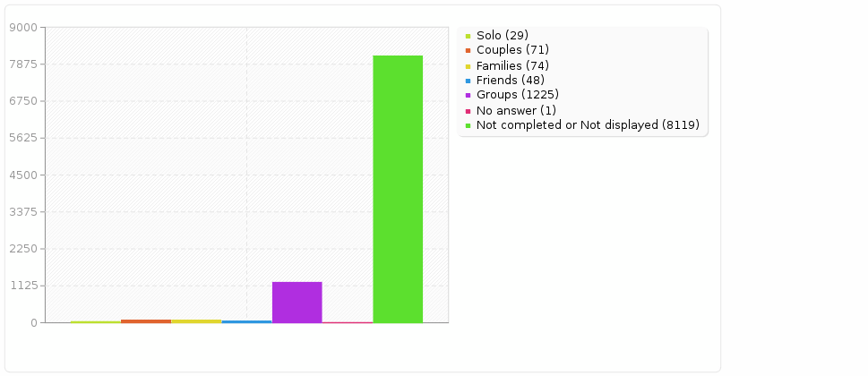Click the Couples orange legend swatch
Viewport: 868px width, 376px height.
pyautogui.click(x=468, y=51)
